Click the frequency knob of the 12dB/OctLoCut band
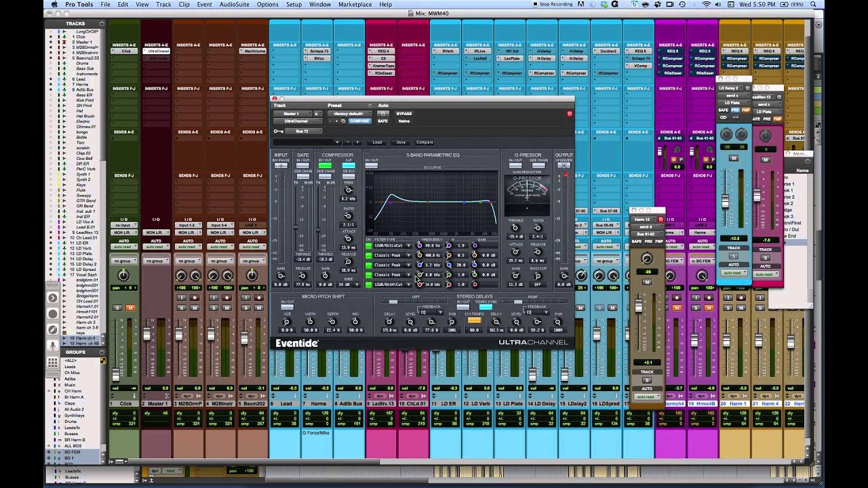The height and width of the screenshot is (488, 868). coord(419,245)
